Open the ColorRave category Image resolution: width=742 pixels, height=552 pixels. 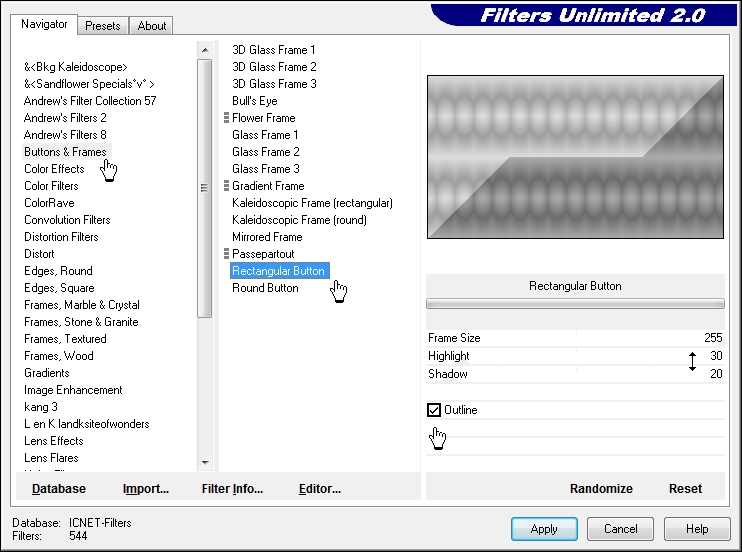49,203
